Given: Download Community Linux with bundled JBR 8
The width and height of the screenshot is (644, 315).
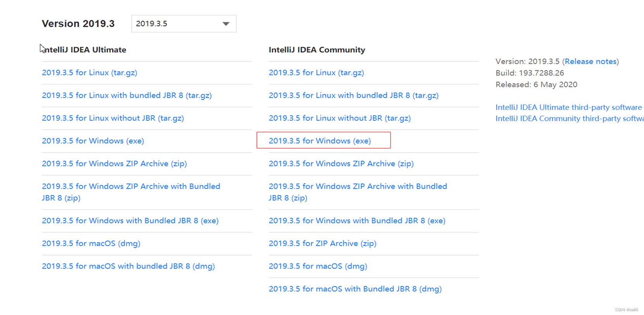Looking at the screenshot, I should (353, 96).
